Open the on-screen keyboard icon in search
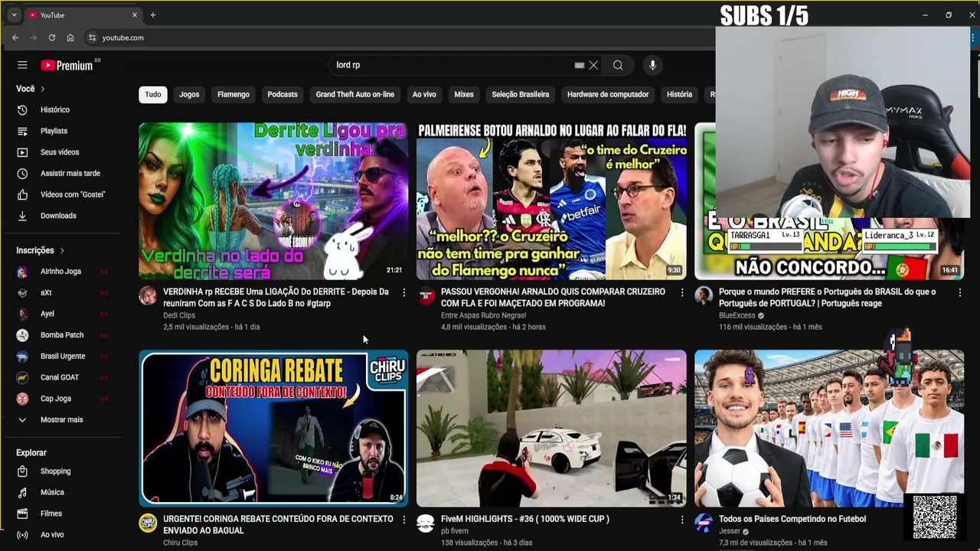980x551 pixels. point(580,65)
